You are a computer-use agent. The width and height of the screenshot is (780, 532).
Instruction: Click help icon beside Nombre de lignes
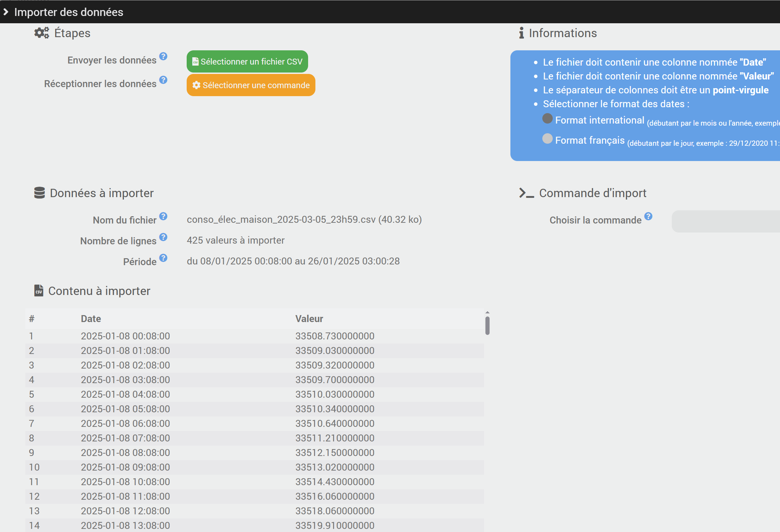coord(163,237)
